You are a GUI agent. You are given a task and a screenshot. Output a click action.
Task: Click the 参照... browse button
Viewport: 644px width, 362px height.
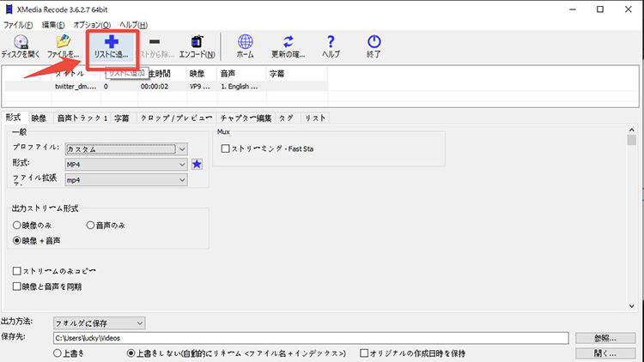tap(605, 338)
